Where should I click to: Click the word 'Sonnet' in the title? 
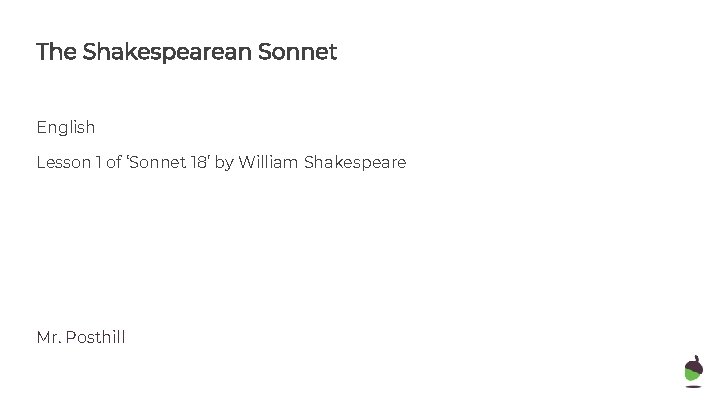[297, 52]
